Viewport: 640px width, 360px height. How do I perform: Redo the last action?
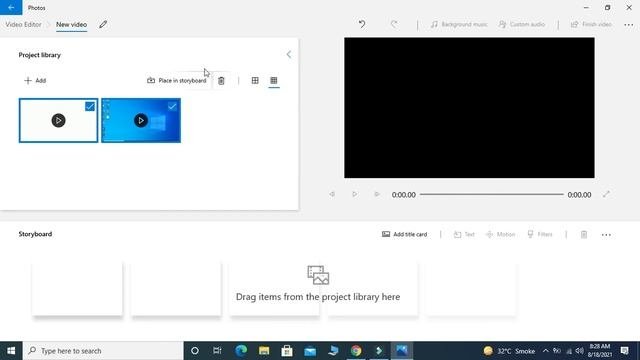click(x=394, y=24)
